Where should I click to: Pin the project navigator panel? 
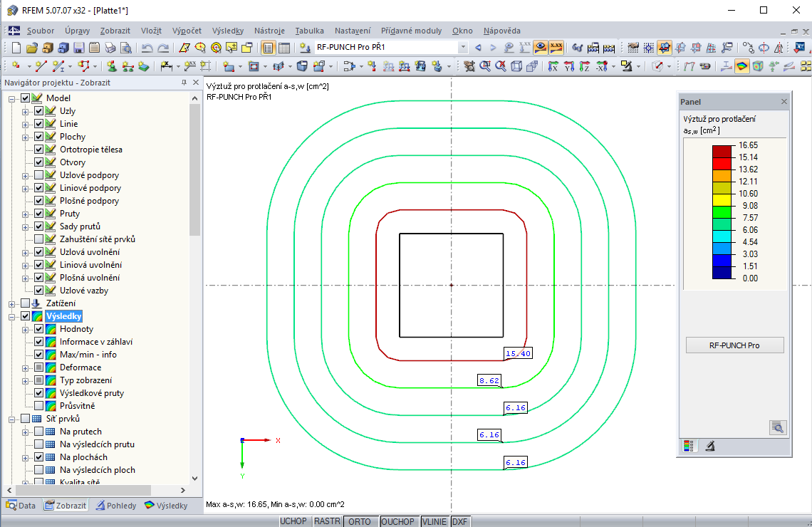184,83
